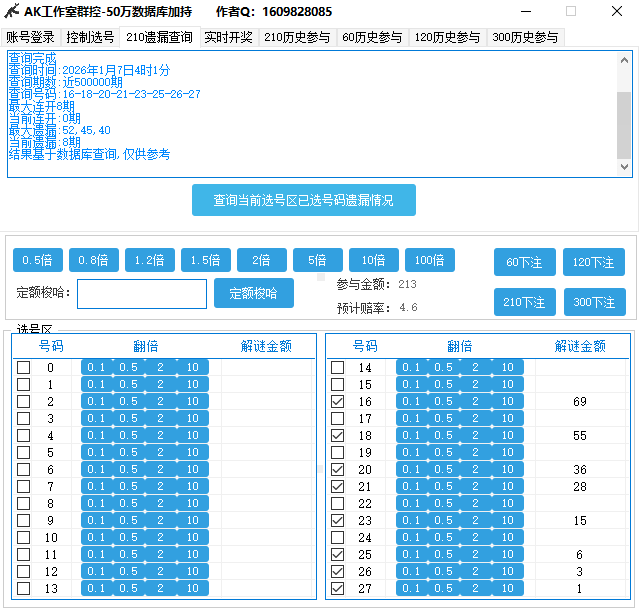
Task: Untick number 27 checkbox
Action: (338, 588)
